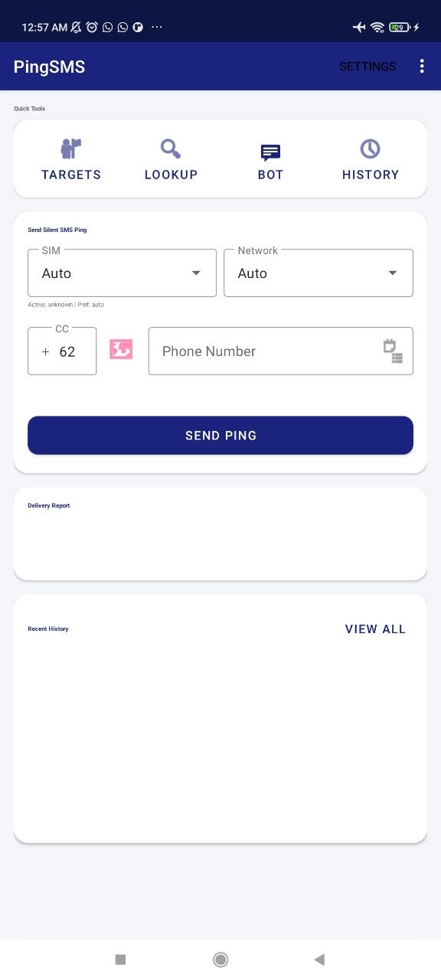Open the three-dot overflow menu
Screen dimensions: 441x980
(x=422, y=67)
